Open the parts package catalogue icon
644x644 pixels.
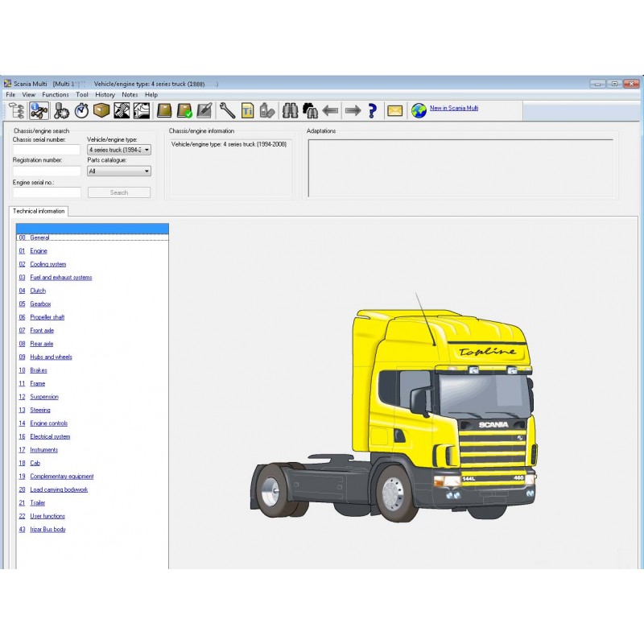102,110
